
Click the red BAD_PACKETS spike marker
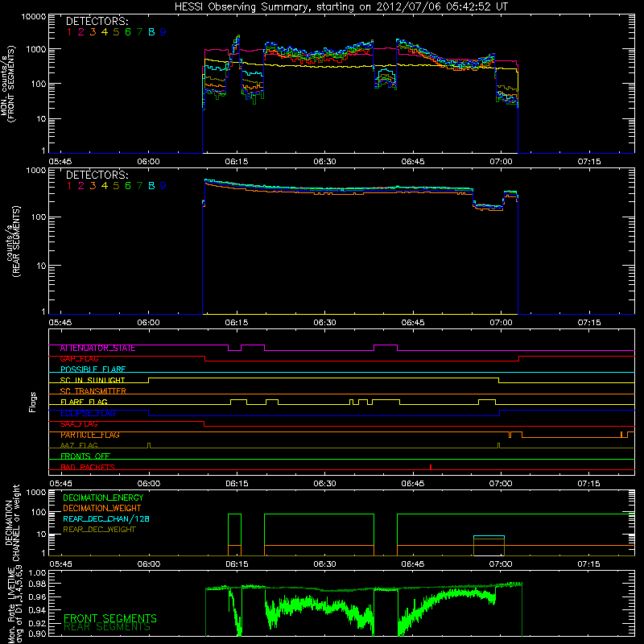(x=431, y=467)
